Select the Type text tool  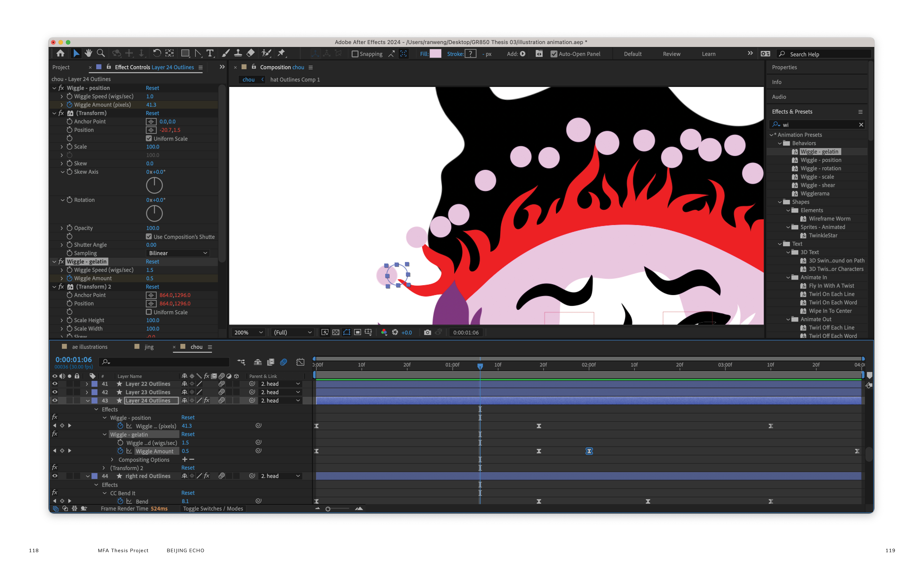210,53
